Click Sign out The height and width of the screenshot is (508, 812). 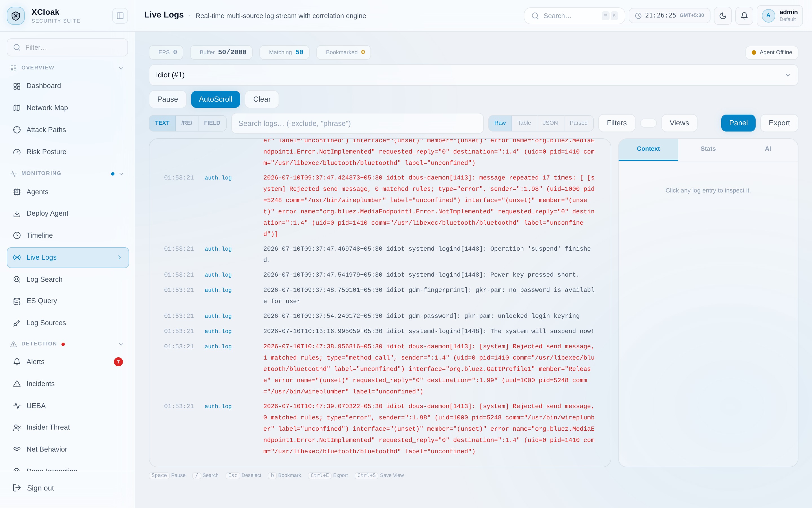(40, 488)
